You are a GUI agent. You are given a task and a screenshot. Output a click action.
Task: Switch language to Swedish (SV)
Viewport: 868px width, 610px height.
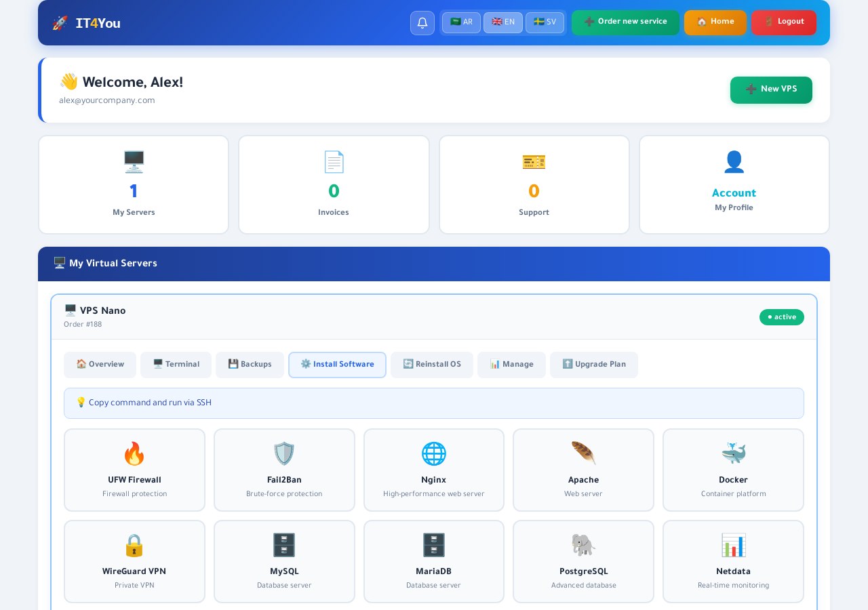coord(545,22)
